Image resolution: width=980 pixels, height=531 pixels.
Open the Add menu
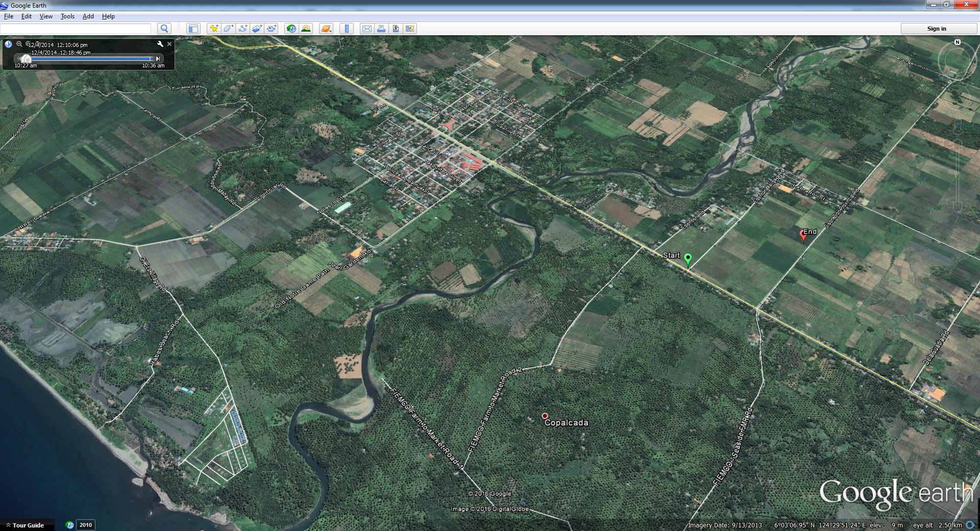88,16
